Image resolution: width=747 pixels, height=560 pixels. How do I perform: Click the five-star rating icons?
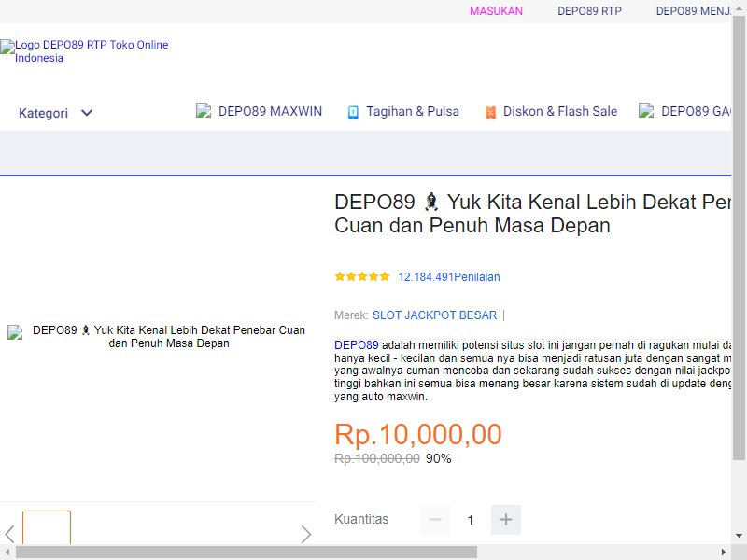pos(362,276)
